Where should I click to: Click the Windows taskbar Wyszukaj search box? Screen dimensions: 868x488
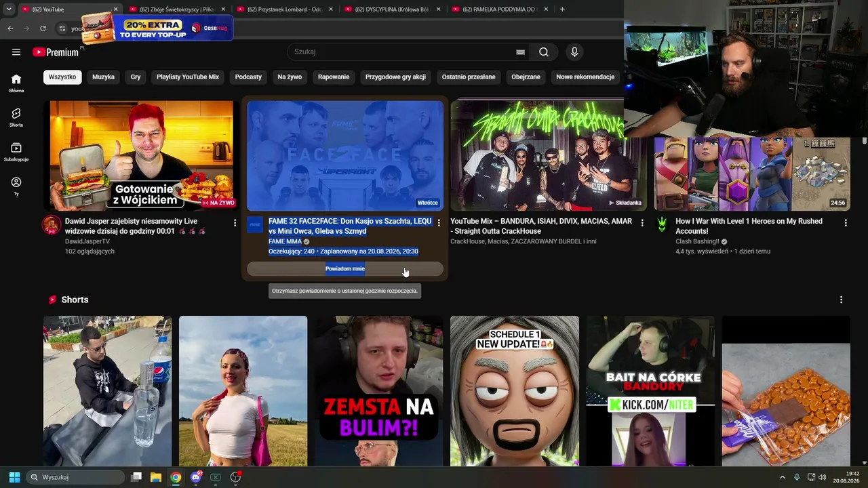(x=75, y=477)
